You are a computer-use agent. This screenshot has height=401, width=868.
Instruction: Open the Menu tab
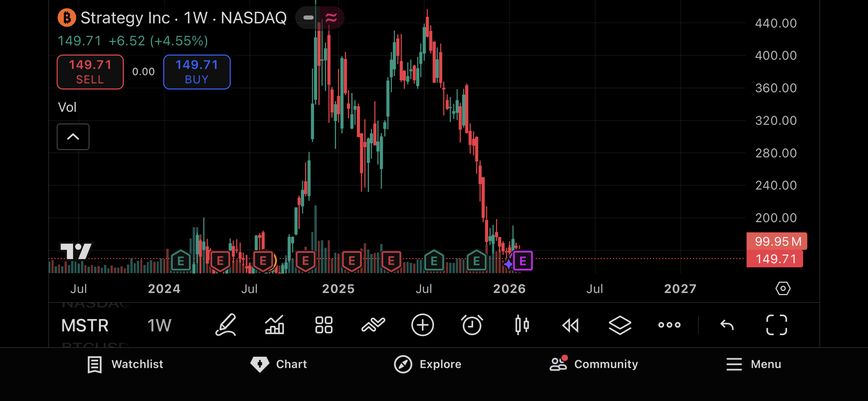754,364
